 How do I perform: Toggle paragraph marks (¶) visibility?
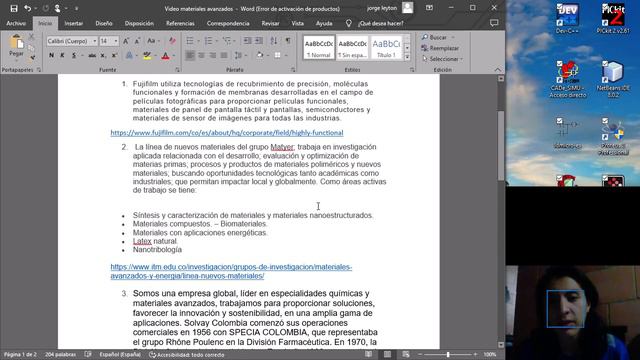(x=288, y=41)
